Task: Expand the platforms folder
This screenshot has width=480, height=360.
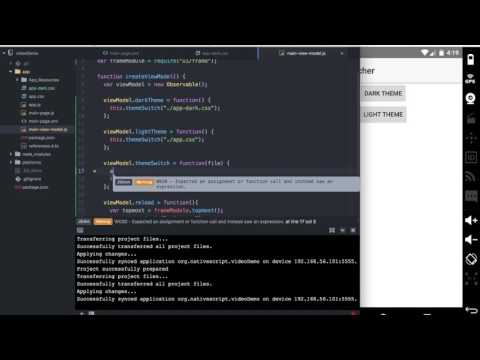Action: click(11, 162)
